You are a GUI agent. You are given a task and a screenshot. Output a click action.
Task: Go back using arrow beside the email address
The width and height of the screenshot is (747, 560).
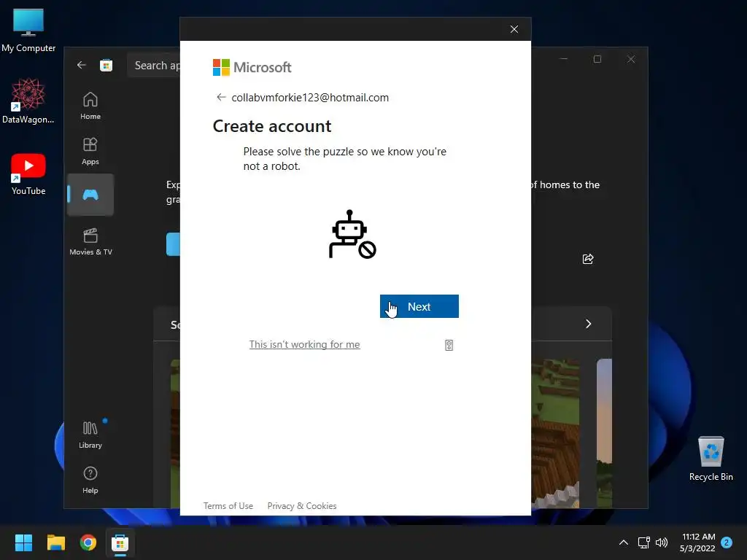pos(221,97)
